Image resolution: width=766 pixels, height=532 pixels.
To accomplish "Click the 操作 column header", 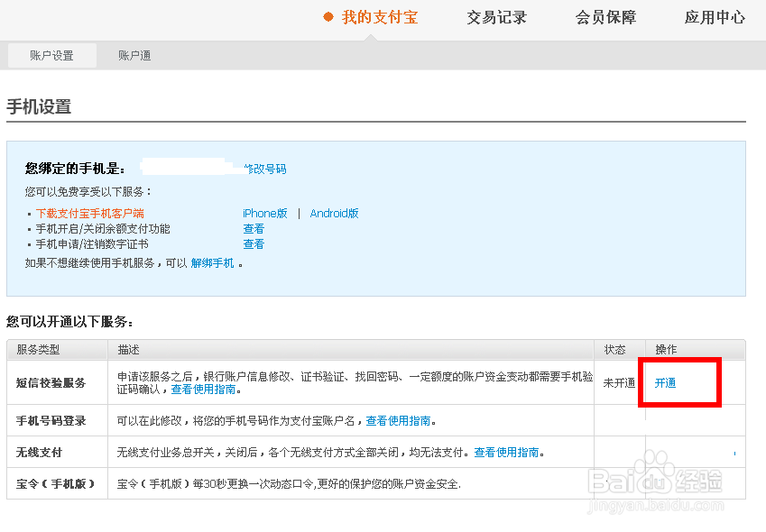I will pyautogui.click(x=666, y=350).
